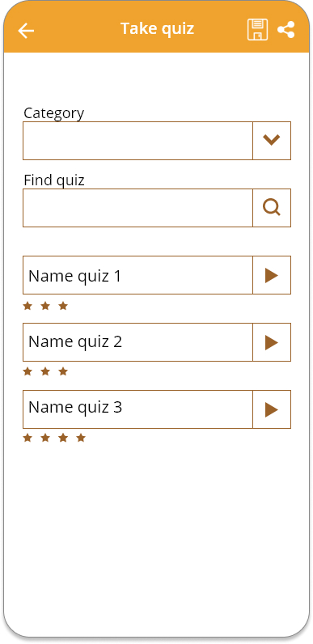Click the save floppy disk icon
The image size is (313, 644).
tap(257, 30)
